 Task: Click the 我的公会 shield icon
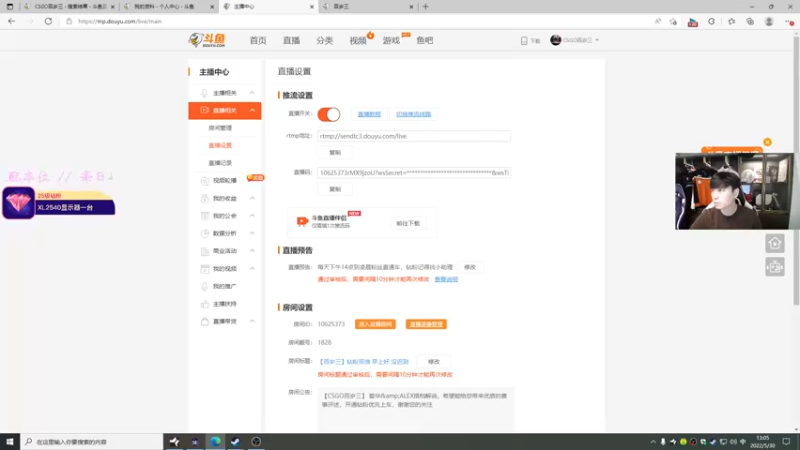pos(205,216)
